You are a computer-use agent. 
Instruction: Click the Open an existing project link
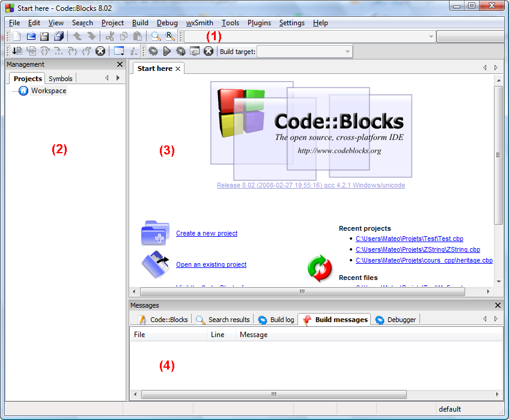pyautogui.click(x=212, y=264)
